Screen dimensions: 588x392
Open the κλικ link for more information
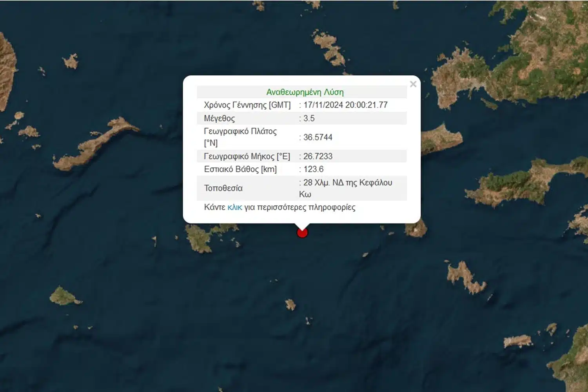click(234, 207)
